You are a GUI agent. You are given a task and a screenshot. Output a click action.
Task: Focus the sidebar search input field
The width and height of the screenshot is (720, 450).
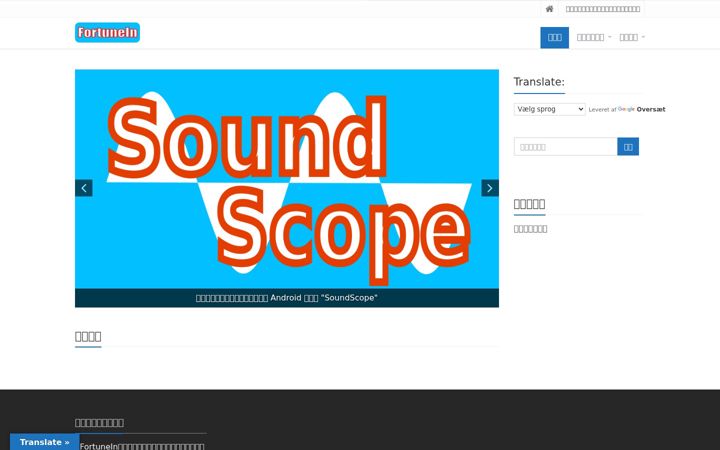(565, 146)
